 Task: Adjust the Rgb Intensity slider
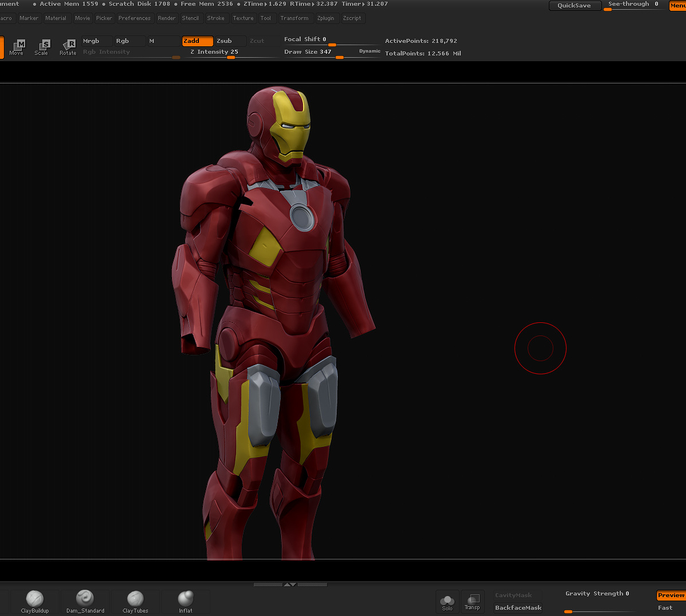131,53
